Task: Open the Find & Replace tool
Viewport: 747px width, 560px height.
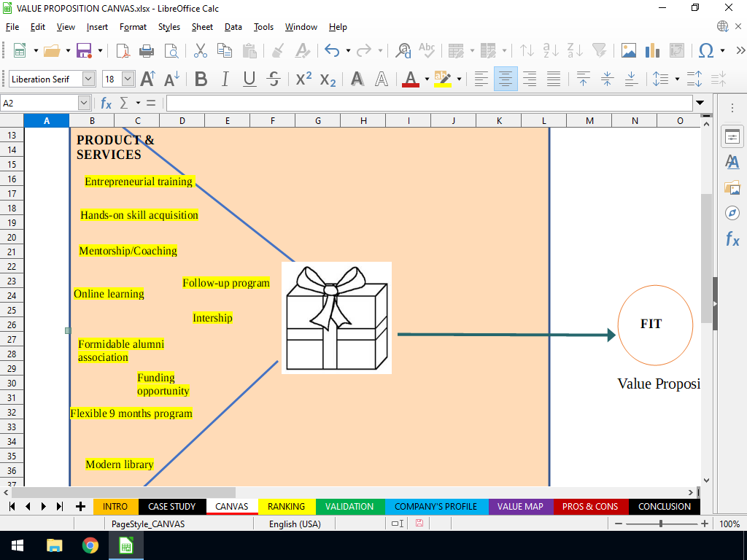Action: point(403,50)
